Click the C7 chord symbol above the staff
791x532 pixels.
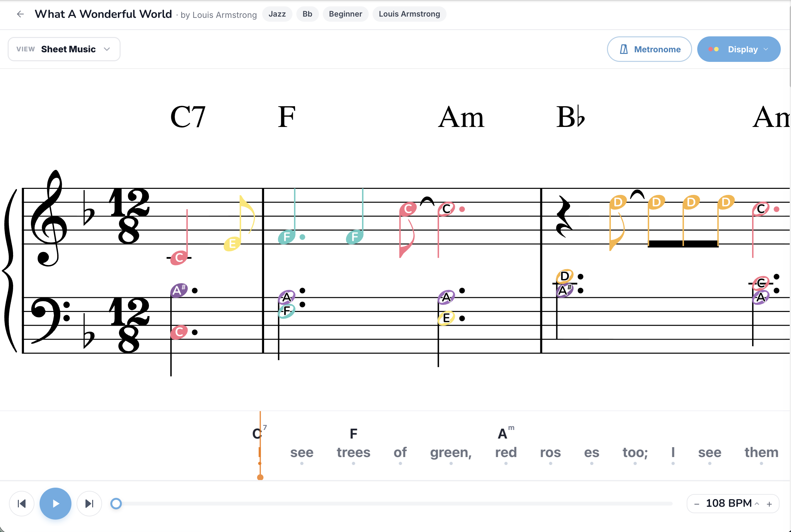(x=188, y=117)
